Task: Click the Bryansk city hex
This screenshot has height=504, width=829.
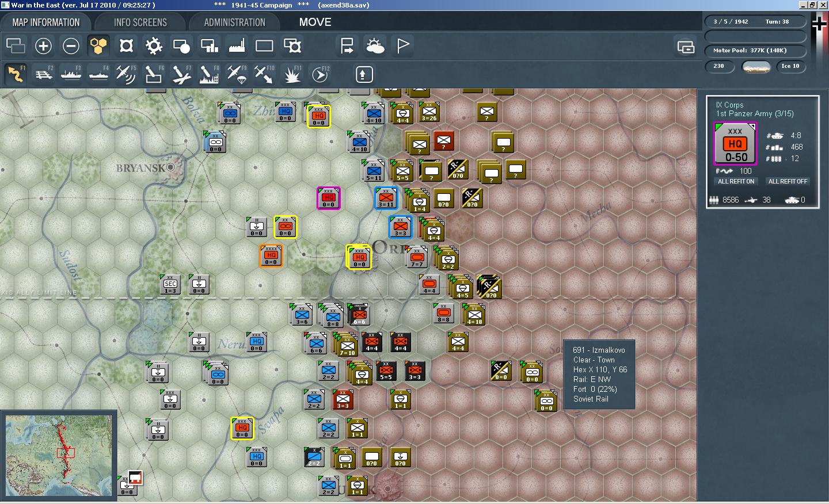Action: [x=170, y=167]
